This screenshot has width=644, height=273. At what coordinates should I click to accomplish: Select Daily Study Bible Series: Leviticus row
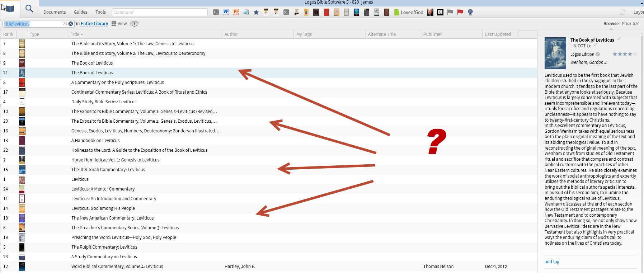(268, 102)
